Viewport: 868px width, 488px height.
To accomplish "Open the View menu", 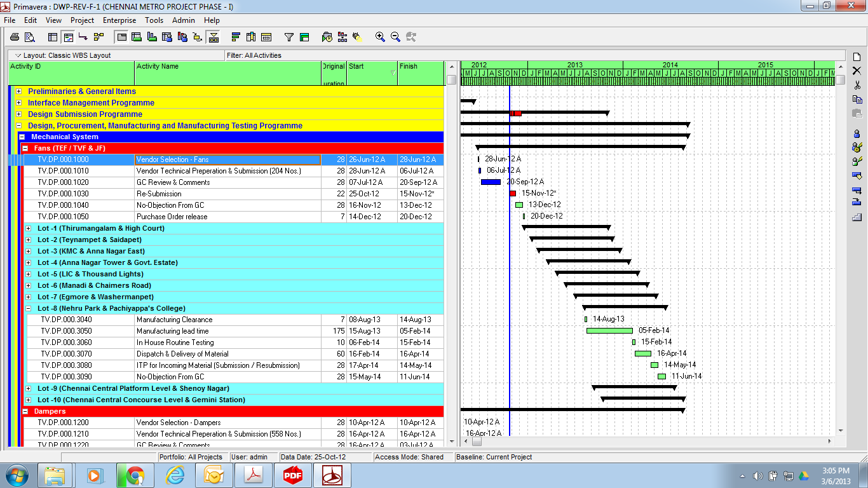I will point(54,20).
